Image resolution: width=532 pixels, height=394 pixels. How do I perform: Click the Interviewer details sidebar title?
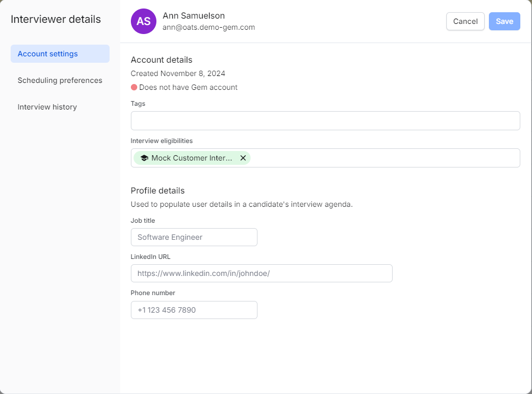pos(55,20)
